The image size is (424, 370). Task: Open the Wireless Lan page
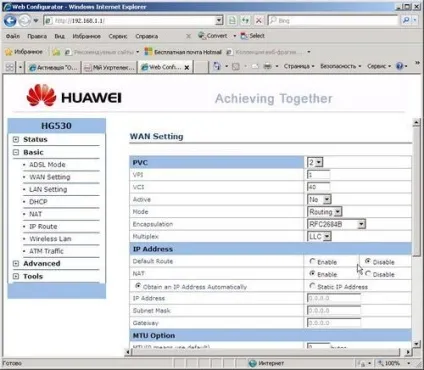pyautogui.click(x=50, y=239)
